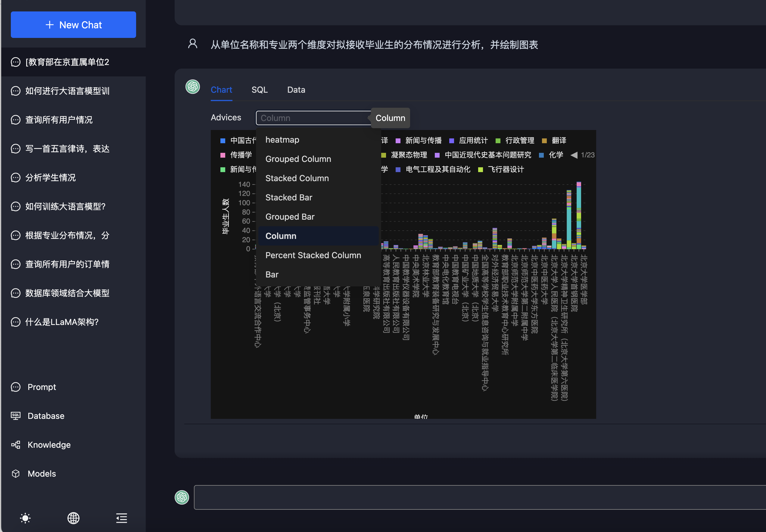766x532 pixels.
Task: Choose Percent Stacked Column option
Action: tap(319, 255)
